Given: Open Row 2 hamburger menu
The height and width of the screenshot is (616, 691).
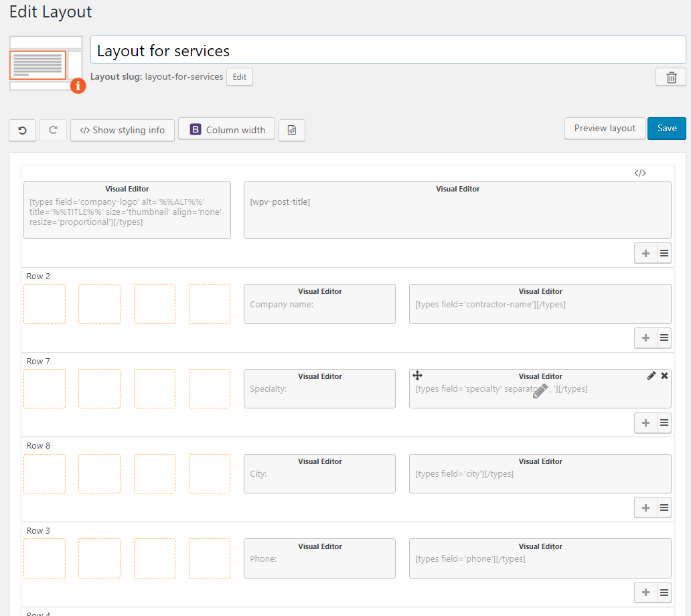Looking at the screenshot, I should (664, 338).
